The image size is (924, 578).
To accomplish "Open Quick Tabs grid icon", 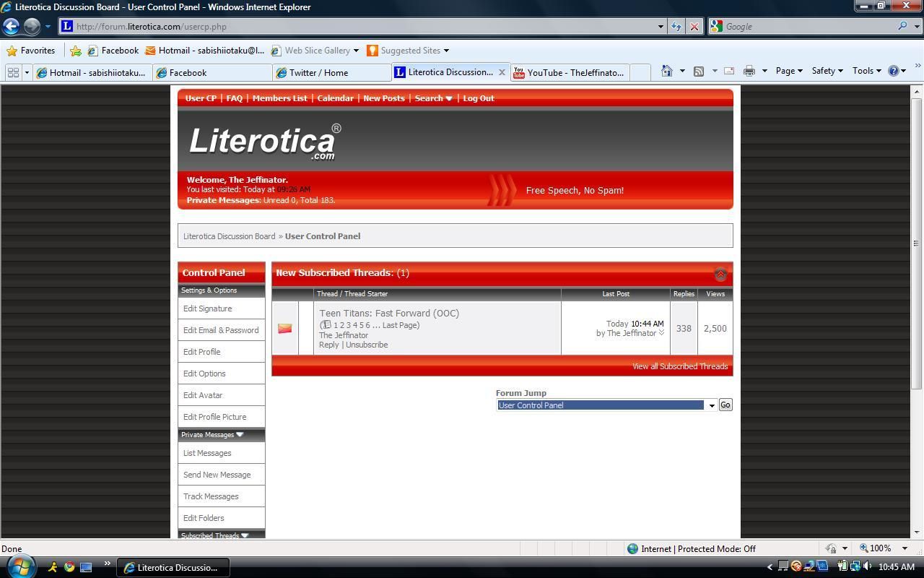I will pos(13,72).
